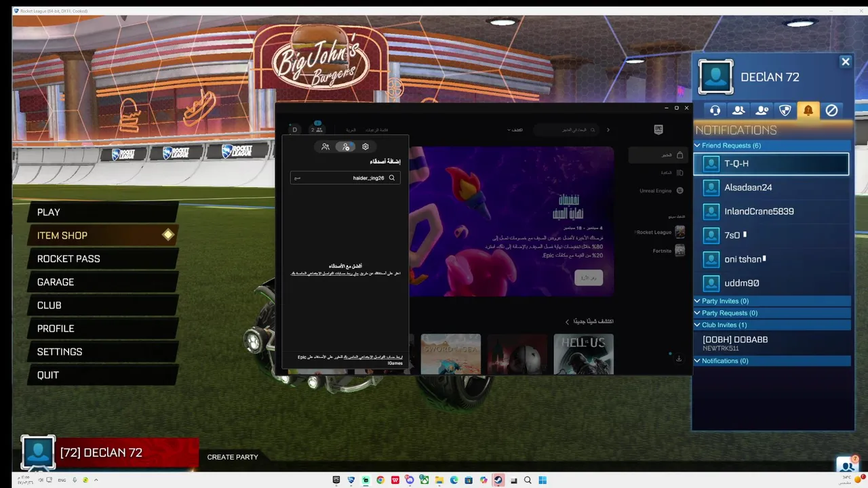The height and width of the screenshot is (488, 868).
Task: Select Epic add friends tab icon
Action: coord(346,146)
